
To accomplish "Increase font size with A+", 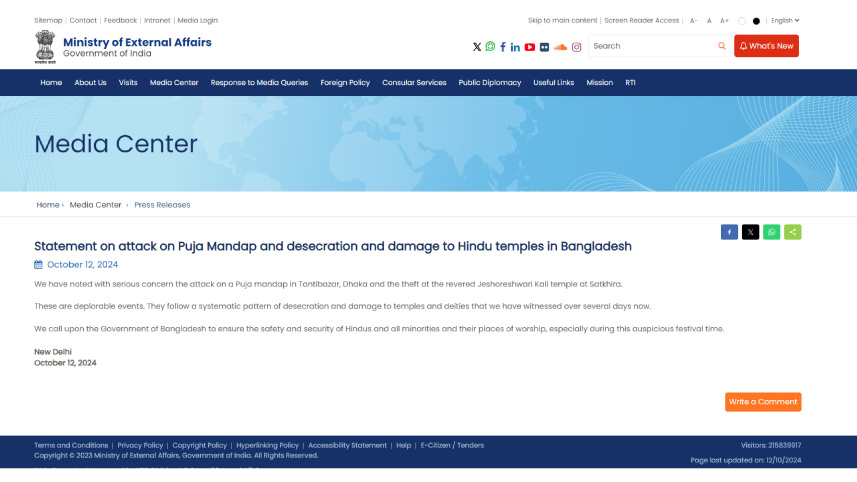I will pyautogui.click(x=724, y=20).
